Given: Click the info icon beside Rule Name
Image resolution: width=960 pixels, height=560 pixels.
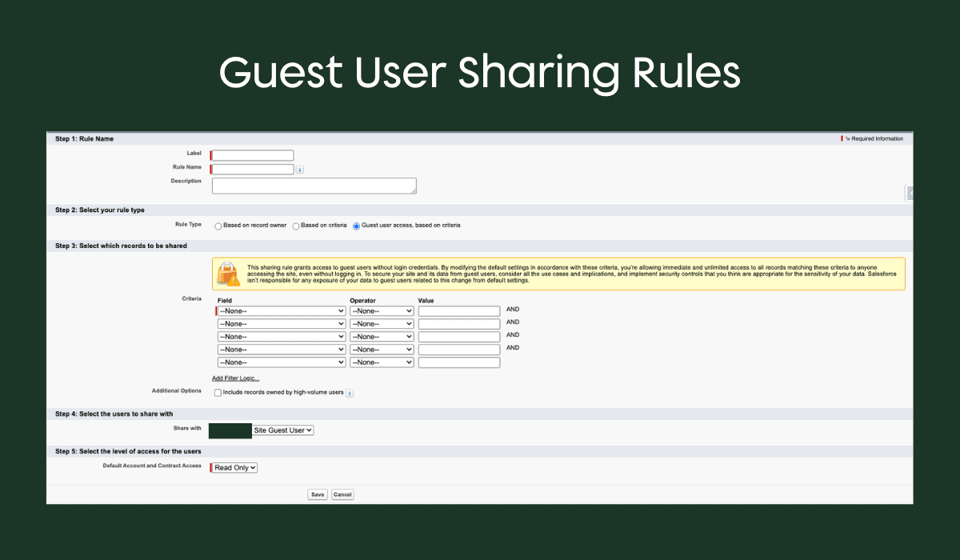Looking at the screenshot, I should point(299,169).
